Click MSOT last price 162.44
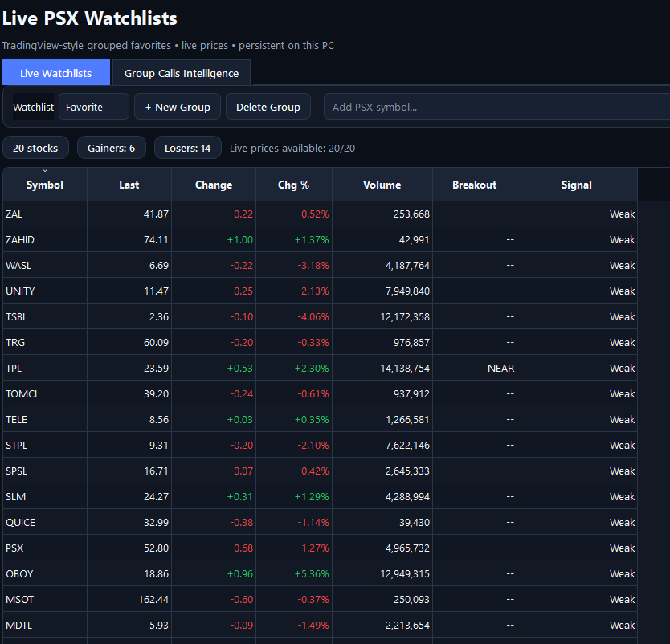This screenshot has width=670, height=644. [x=153, y=599]
